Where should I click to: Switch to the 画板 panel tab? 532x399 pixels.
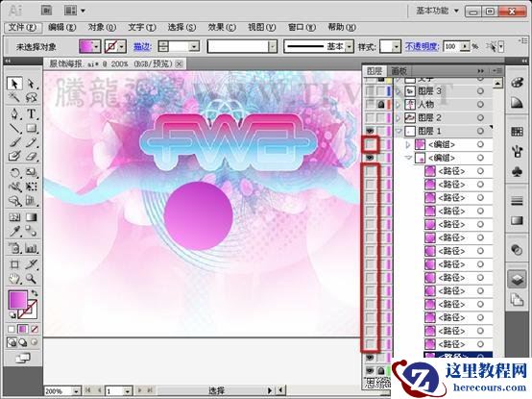click(x=399, y=70)
